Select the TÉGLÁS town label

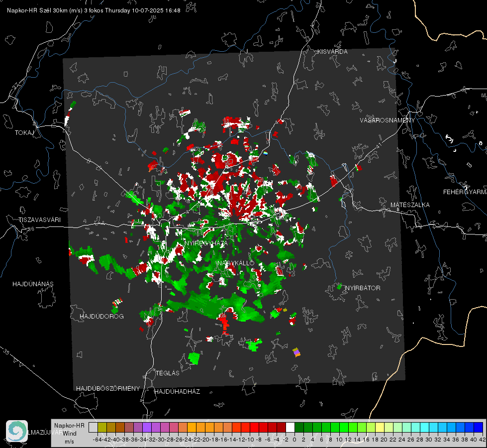[x=168, y=373]
